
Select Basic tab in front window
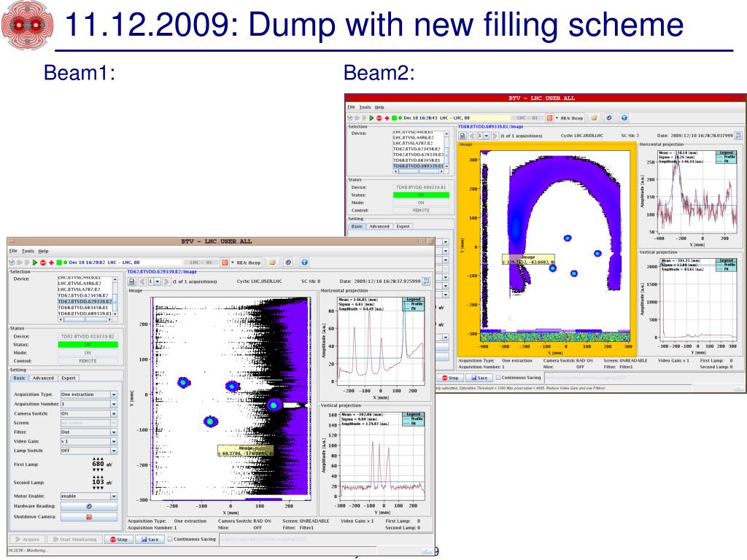[19, 378]
